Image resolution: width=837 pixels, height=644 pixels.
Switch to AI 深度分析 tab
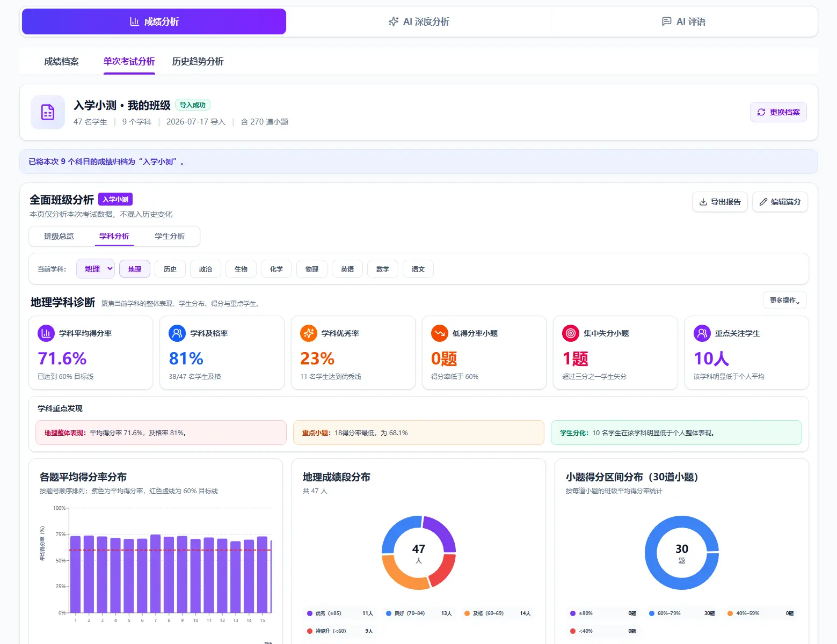click(x=419, y=21)
